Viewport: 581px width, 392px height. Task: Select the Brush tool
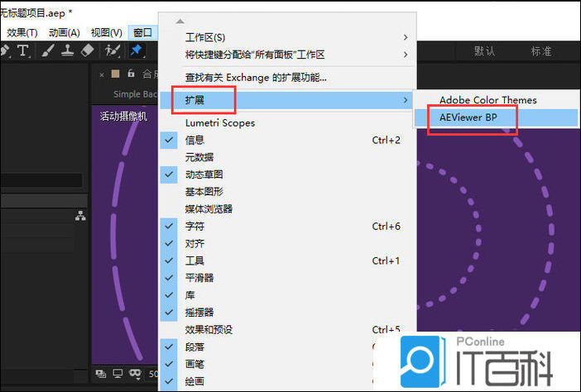(x=48, y=50)
